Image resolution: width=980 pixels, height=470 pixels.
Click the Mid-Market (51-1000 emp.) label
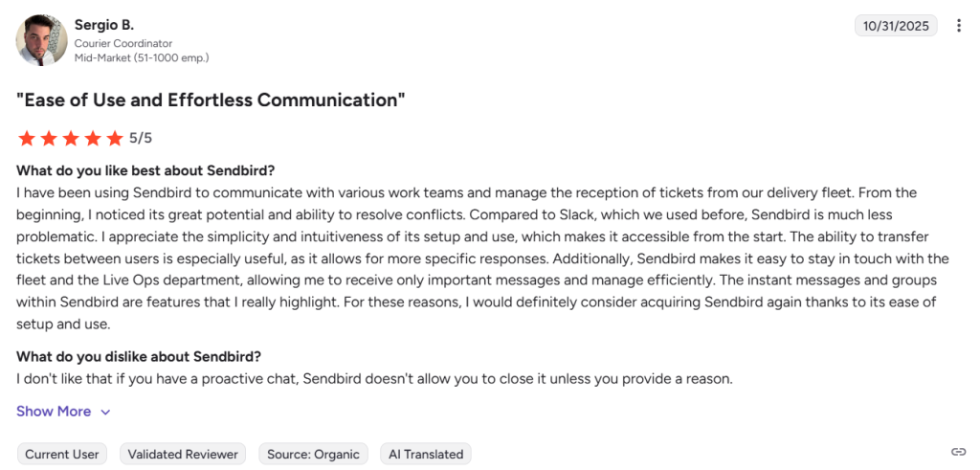pyautogui.click(x=142, y=57)
